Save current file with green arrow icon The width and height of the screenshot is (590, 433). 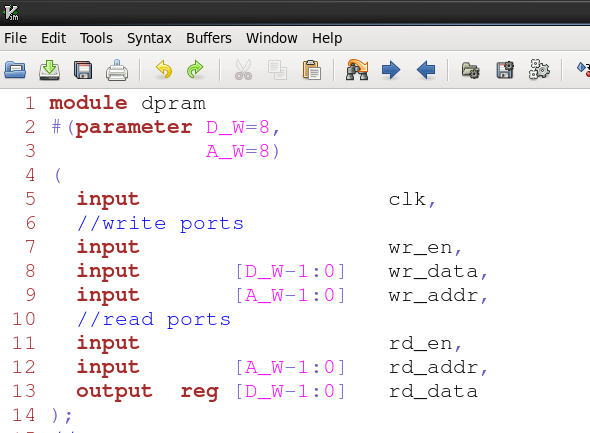(x=49, y=70)
